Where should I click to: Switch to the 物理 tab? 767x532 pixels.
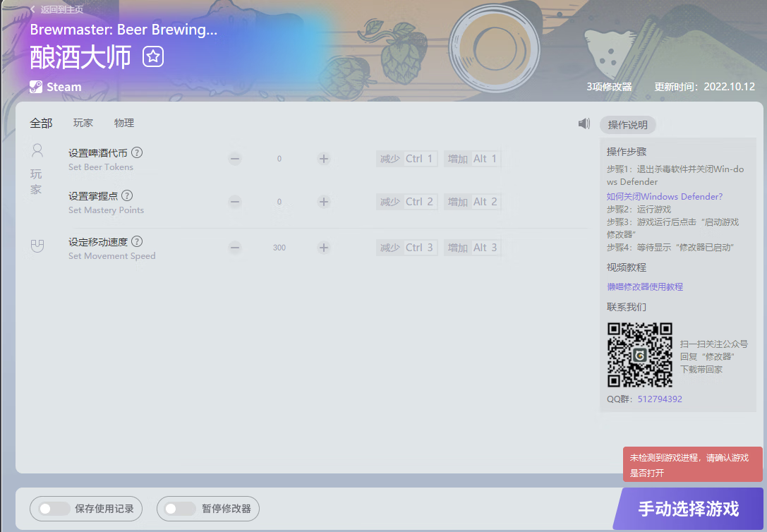click(x=124, y=123)
